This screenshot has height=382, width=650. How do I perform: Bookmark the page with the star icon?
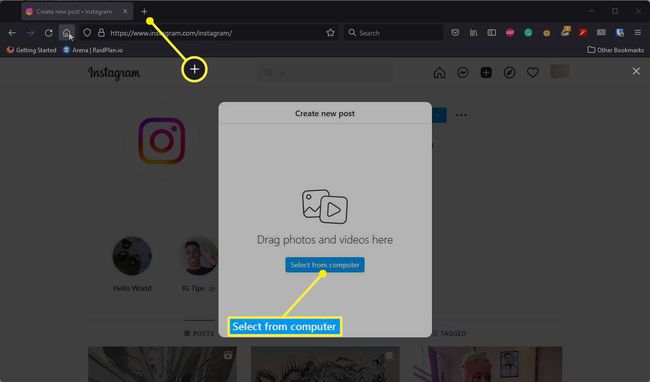pyautogui.click(x=330, y=33)
